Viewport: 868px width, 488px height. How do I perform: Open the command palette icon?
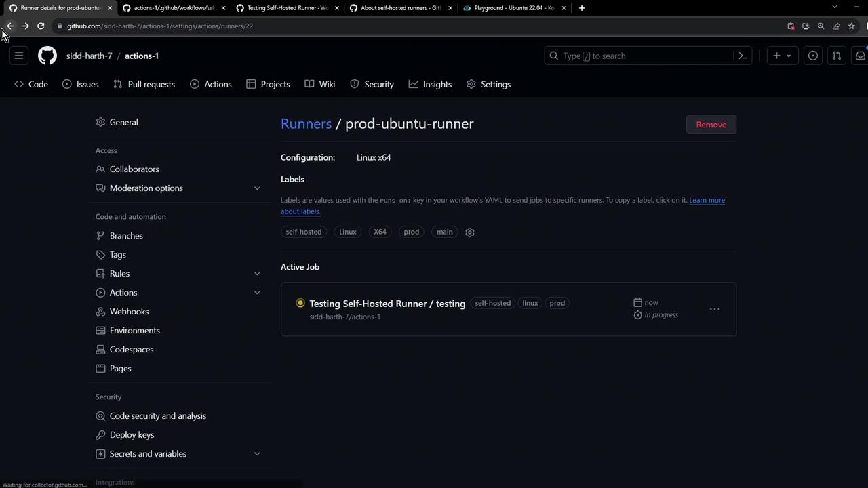pyautogui.click(x=743, y=56)
